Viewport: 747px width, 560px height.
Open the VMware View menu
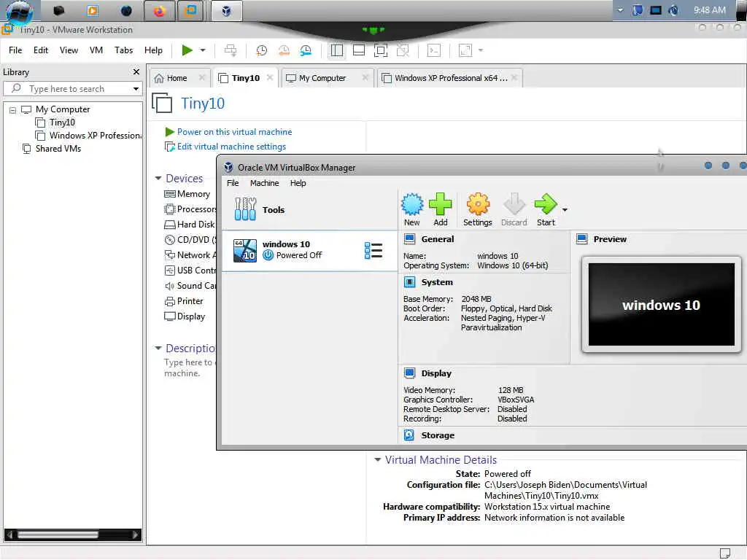tap(69, 50)
